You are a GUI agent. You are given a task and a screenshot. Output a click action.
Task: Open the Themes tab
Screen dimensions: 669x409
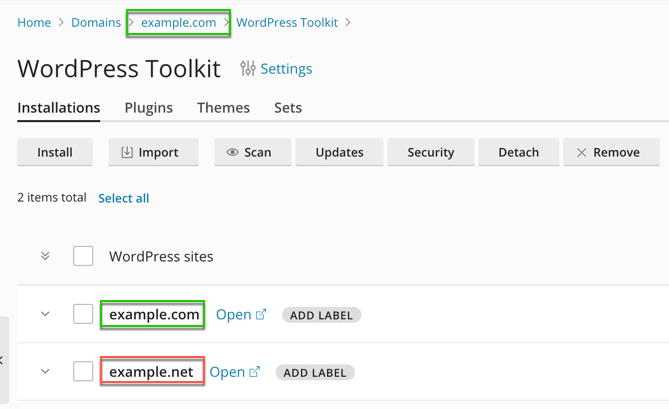(x=223, y=107)
